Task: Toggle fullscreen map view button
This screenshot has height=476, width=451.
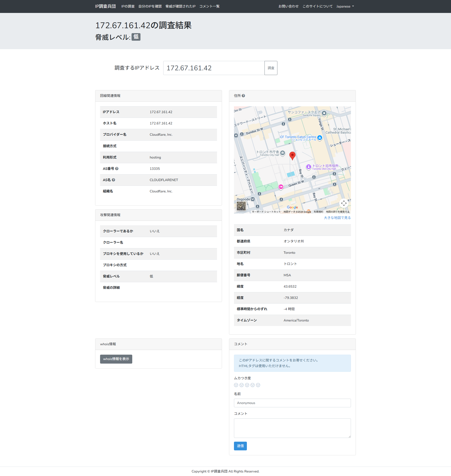Action: click(344, 203)
